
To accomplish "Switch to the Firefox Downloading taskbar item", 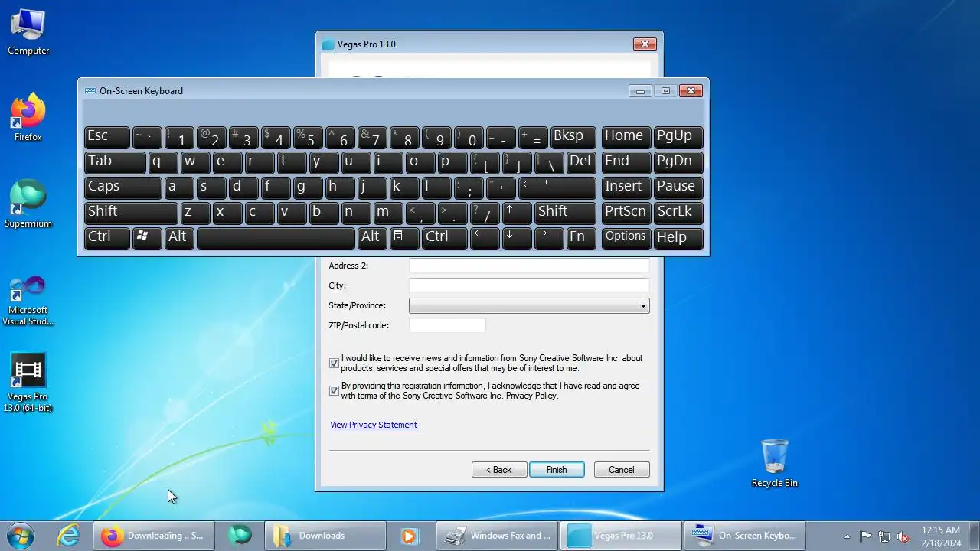I will [154, 536].
